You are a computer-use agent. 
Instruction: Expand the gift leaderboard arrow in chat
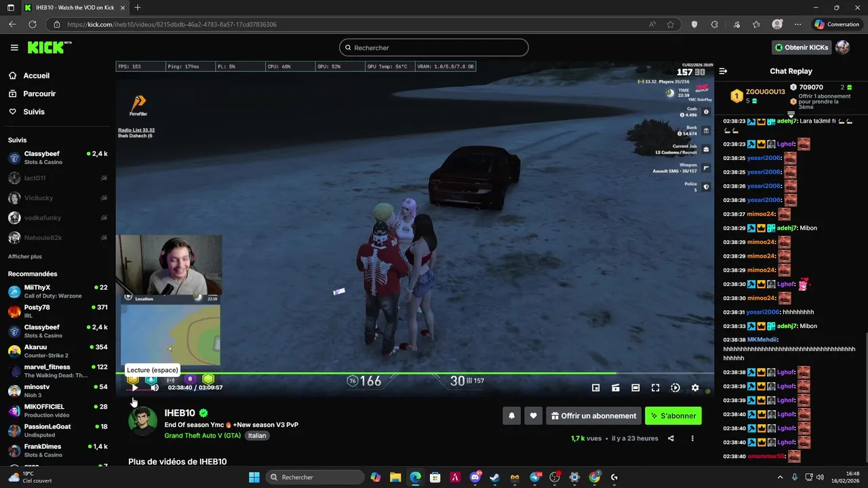pos(791,114)
